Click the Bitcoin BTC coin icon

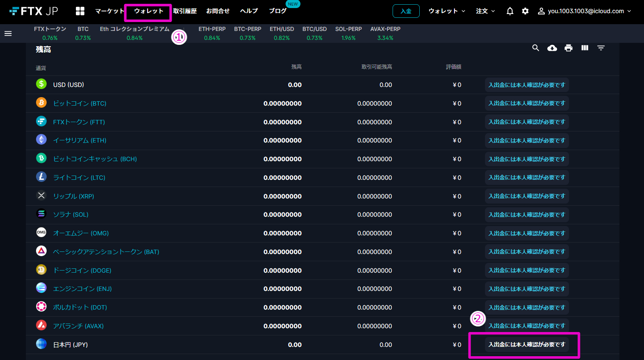point(41,103)
